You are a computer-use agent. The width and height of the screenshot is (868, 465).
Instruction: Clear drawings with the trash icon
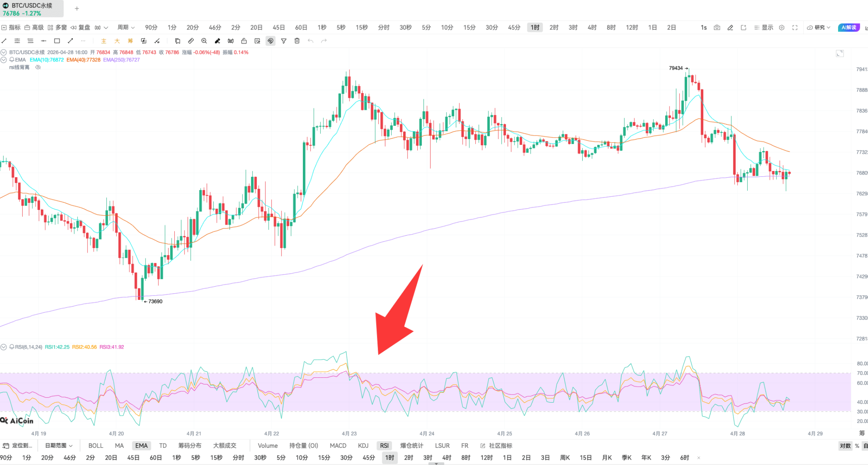(x=297, y=41)
